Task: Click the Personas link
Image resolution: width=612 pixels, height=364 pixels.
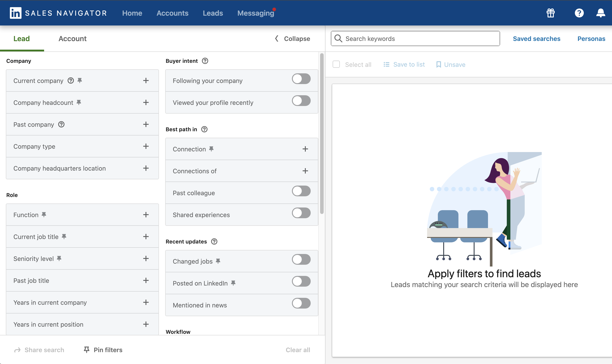Action: coord(591,38)
